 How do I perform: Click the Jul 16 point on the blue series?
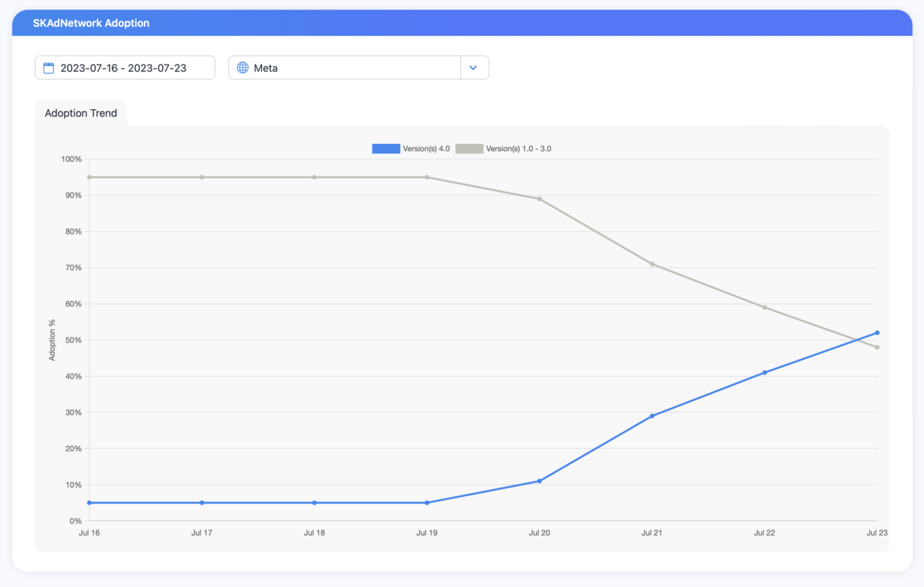pyautogui.click(x=89, y=503)
